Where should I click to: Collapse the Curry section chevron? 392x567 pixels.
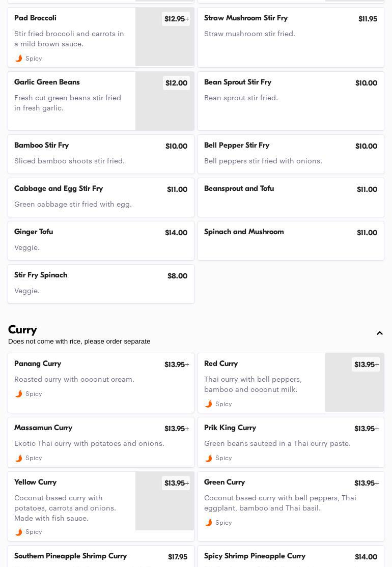(x=379, y=333)
